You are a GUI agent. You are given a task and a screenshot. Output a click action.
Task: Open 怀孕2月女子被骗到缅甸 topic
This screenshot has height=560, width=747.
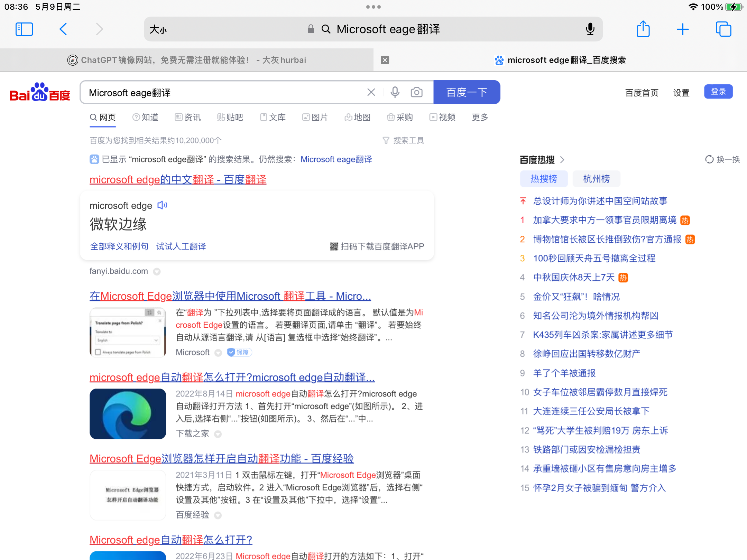[x=599, y=488]
